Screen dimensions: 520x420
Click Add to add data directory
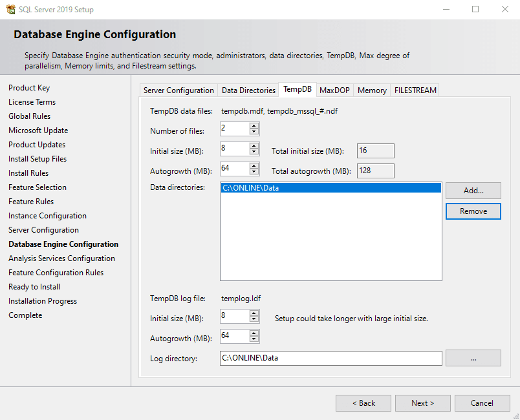click(x=473, y=191)
